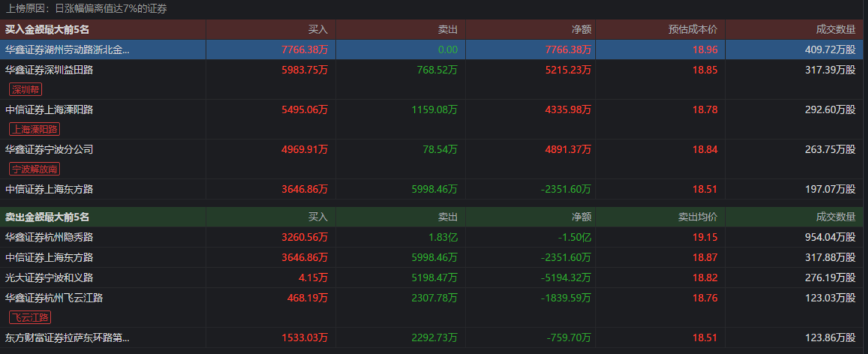
Task: Select 华鑫证券宁波分公司 brokerage name
Action: pyautogui.click(x=49, y=150)
